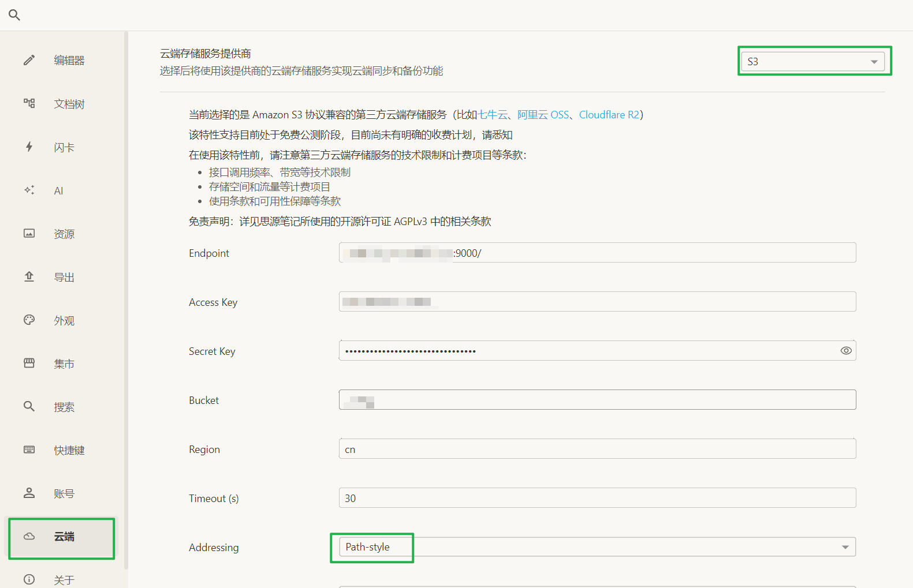Click the image icon beside 资源
Image resolution: width=913 pixels, height=588 pixels.
click(x=29, y=233)
